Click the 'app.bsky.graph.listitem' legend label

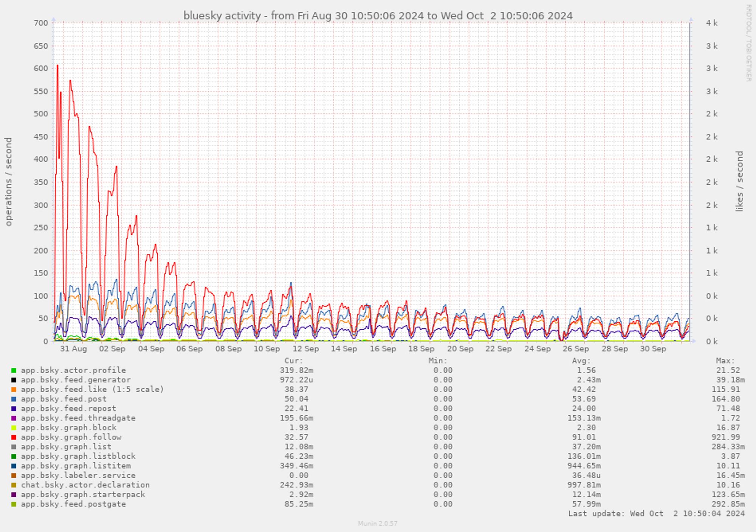click(76, 466)
